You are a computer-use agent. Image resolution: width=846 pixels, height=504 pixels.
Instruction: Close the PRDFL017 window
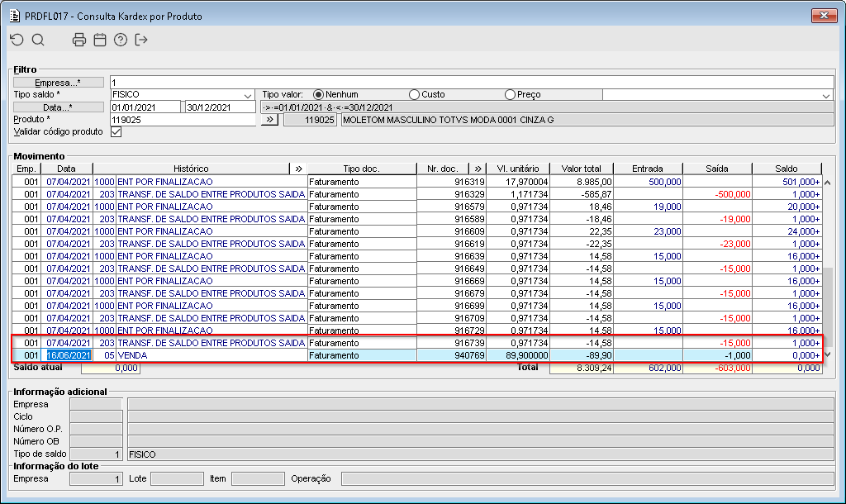[824, 16]
